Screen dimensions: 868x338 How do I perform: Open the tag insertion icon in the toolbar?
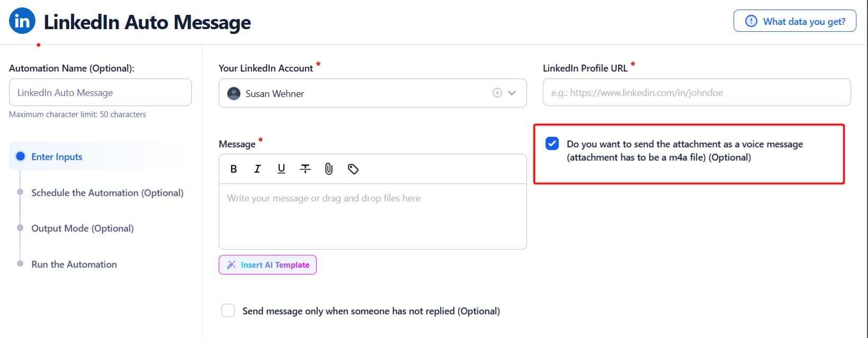click(x=353, y=168)
